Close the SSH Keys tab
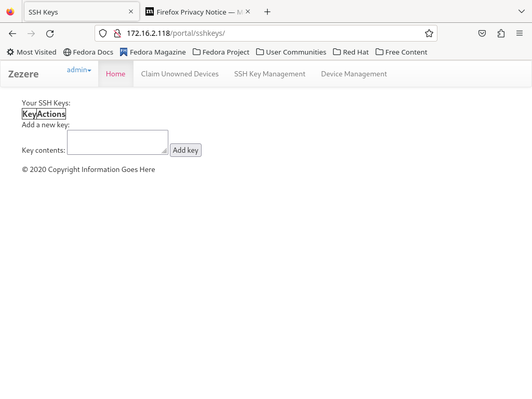 (x=131, y=11)
